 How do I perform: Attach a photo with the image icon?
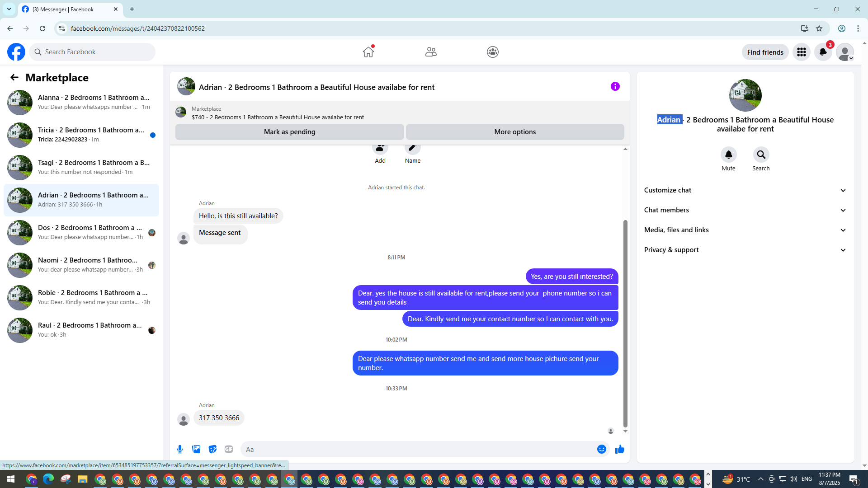tap(196, 449)
